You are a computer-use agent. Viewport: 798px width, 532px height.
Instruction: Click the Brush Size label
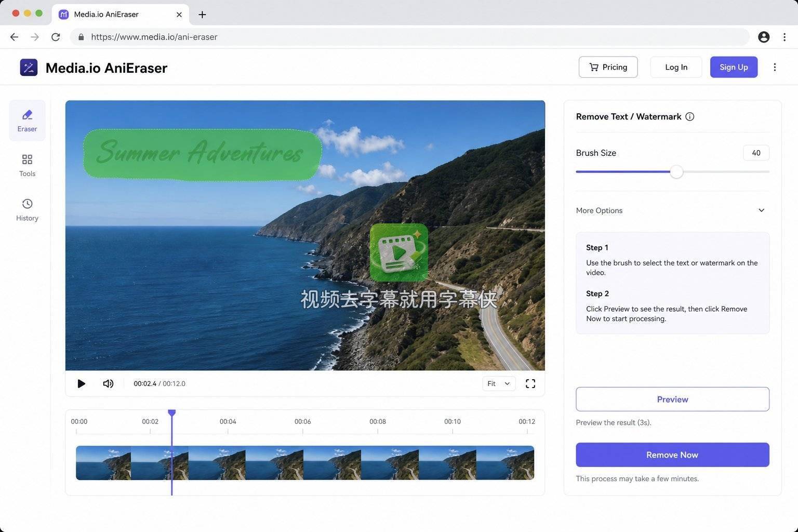tap(596, 153)
